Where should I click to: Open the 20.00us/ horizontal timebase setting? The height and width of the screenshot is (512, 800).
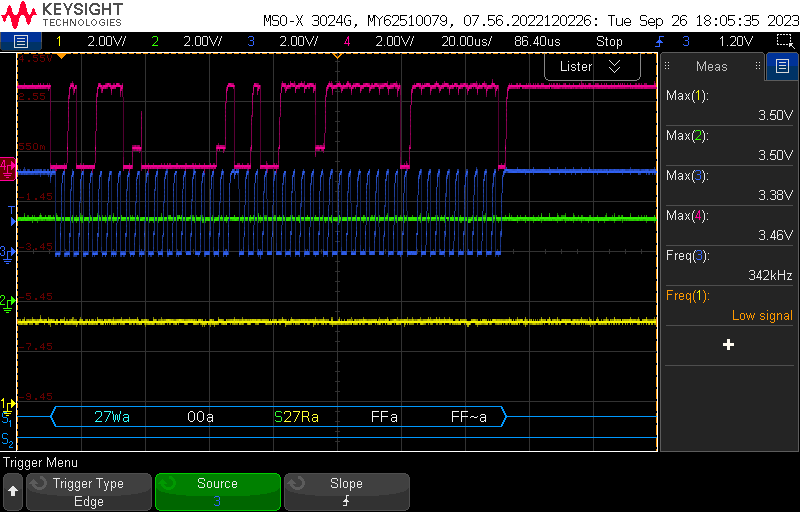coord(466,41)
